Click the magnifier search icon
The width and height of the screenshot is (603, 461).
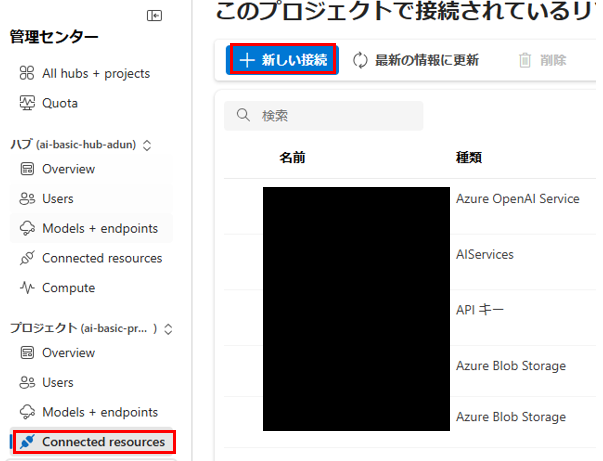pos(243,115)
